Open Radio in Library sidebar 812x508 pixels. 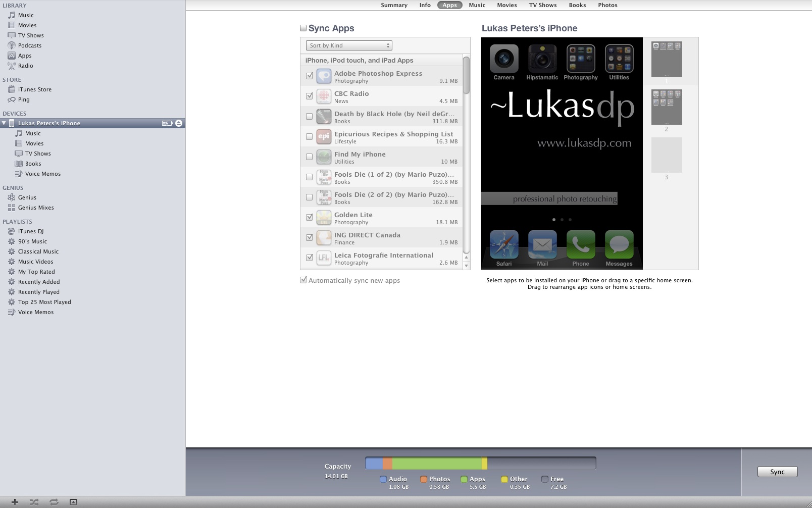coord(26,66)
